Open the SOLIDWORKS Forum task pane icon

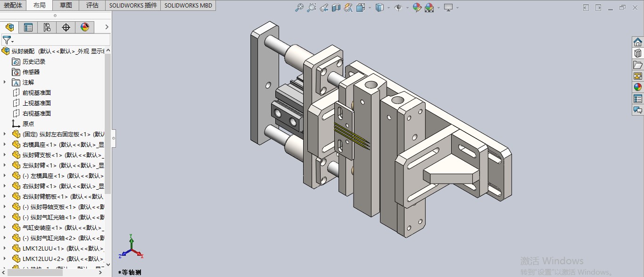[638, 110]
